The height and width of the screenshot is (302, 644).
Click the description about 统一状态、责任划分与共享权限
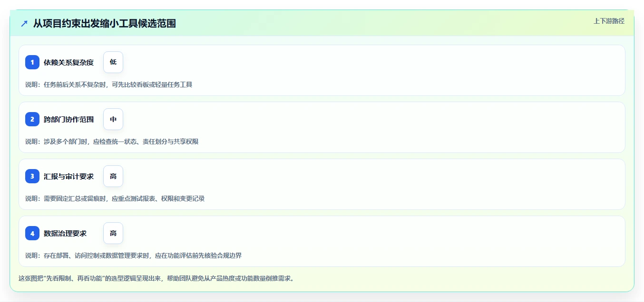click(x=112, y=142)
